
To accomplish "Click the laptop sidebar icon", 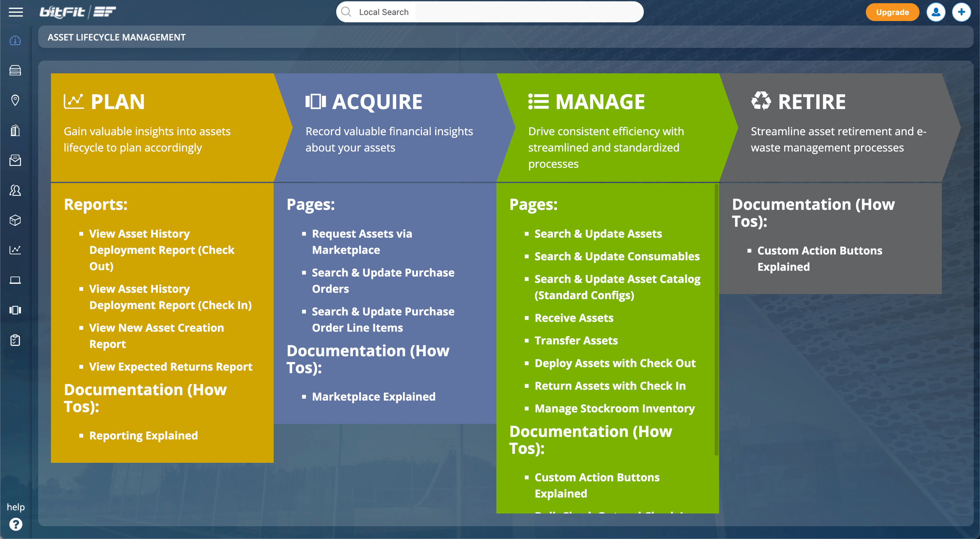I will (x=15, y=280).
